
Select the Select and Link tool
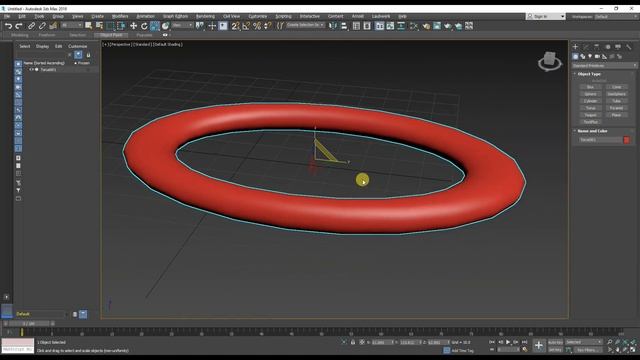(x=31, y=26)
